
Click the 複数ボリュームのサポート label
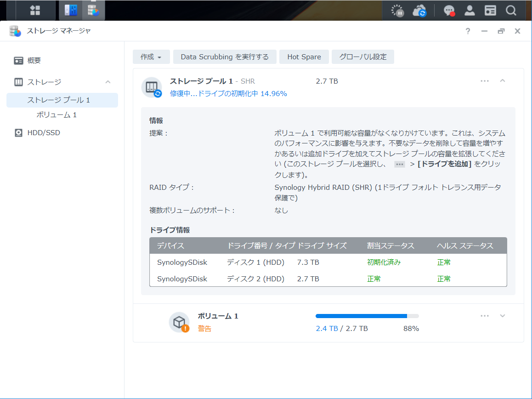(192, 211)
